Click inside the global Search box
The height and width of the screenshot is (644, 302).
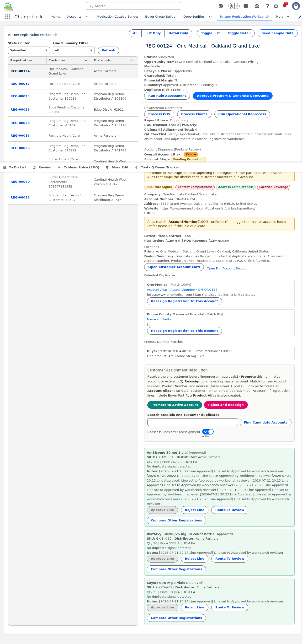pos(133,6)
